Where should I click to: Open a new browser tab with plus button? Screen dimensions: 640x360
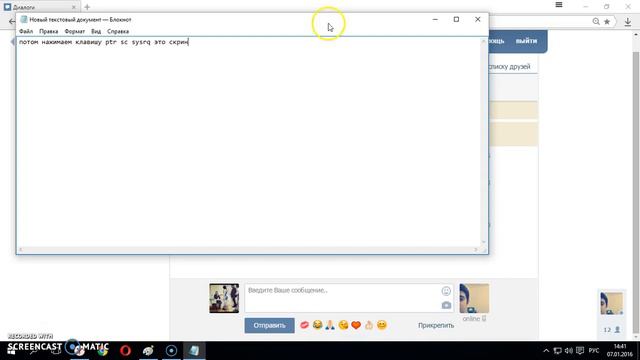click(x=87, y=7)
